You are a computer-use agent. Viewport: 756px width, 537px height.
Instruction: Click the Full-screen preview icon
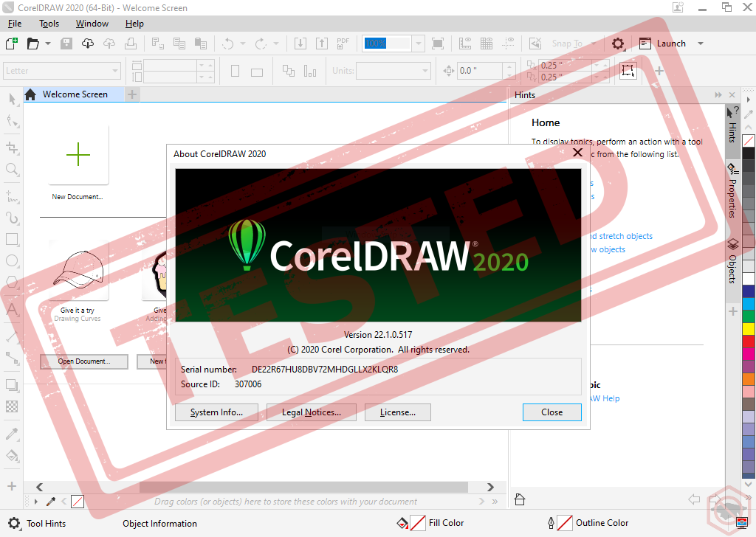(x=438, y=44)
